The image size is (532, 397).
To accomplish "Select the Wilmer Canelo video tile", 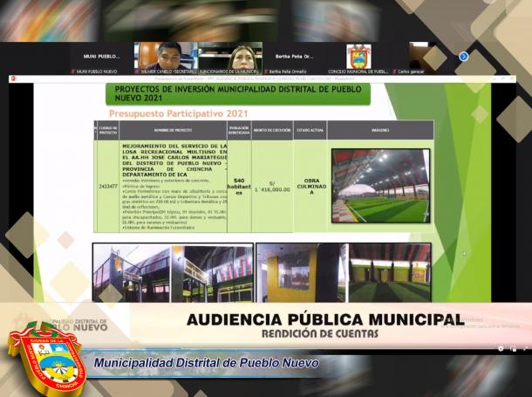I will (x=161, y=56).
